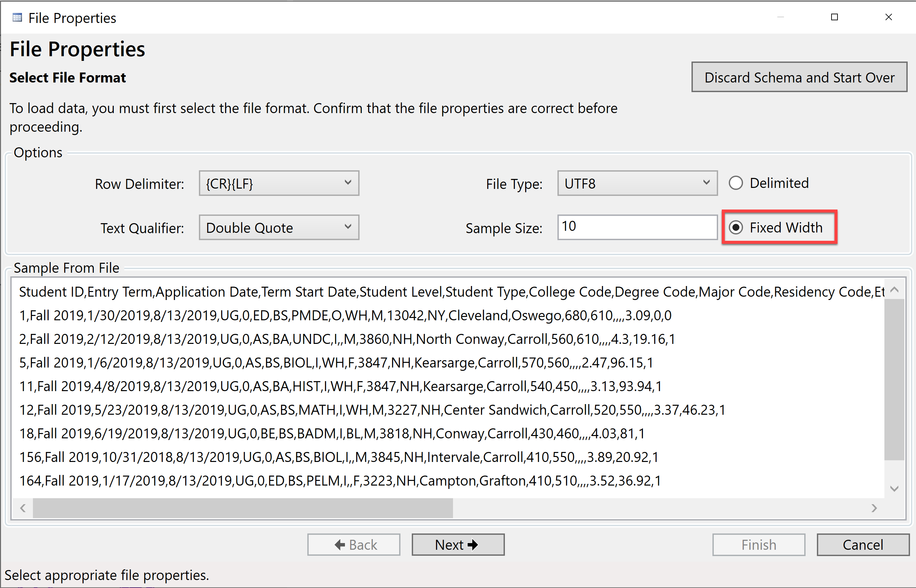Select the Fixed Width radio button
Viewport: 916px width, 588px height.
pos(736,227)
